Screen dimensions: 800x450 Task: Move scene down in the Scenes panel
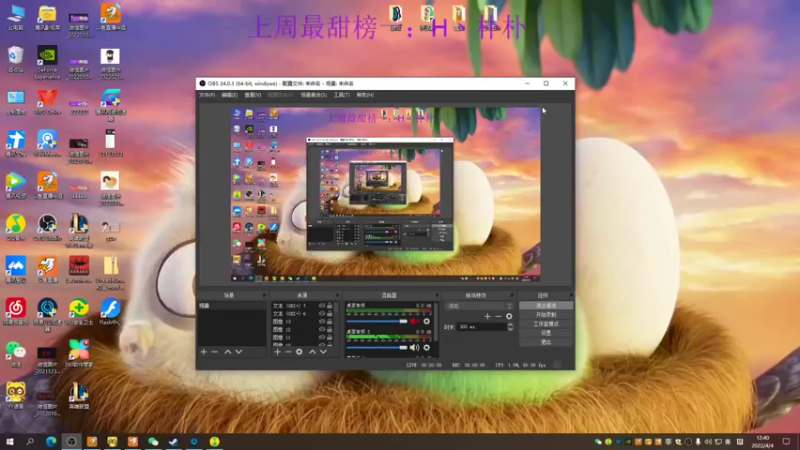click(239, 352)
